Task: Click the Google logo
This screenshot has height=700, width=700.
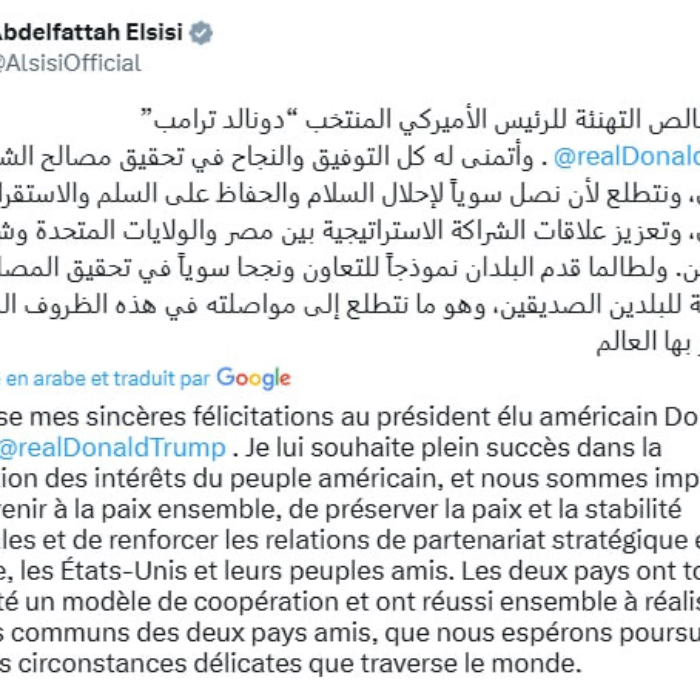Action: 253,378
